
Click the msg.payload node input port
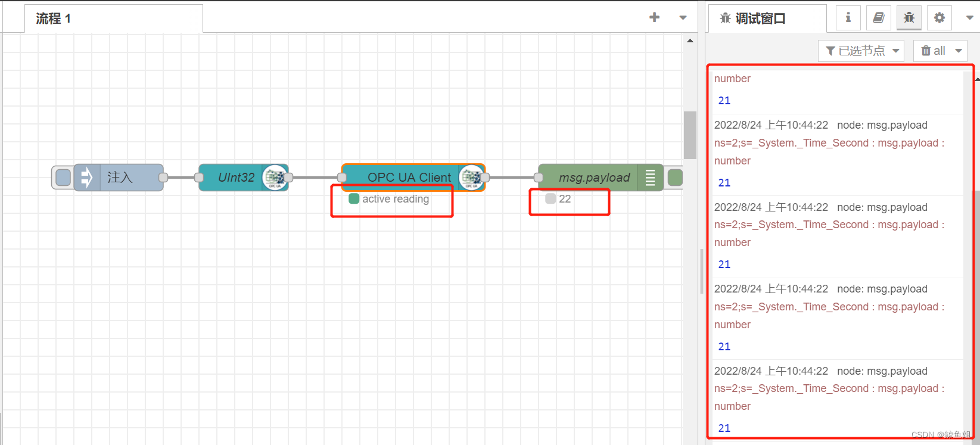coord(539,177)
